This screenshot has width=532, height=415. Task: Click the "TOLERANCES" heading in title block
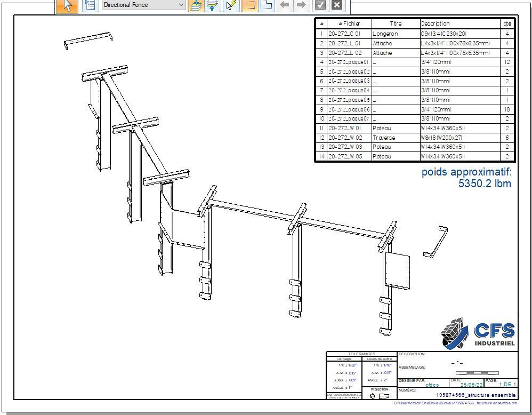(361, 354)
